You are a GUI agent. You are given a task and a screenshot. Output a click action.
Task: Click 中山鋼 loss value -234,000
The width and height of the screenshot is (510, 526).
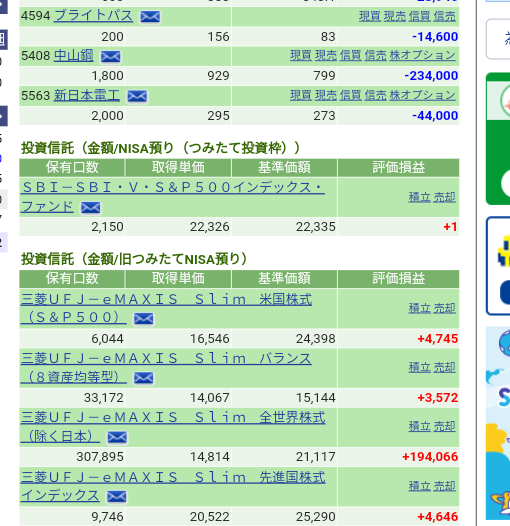tap(431, 76)
